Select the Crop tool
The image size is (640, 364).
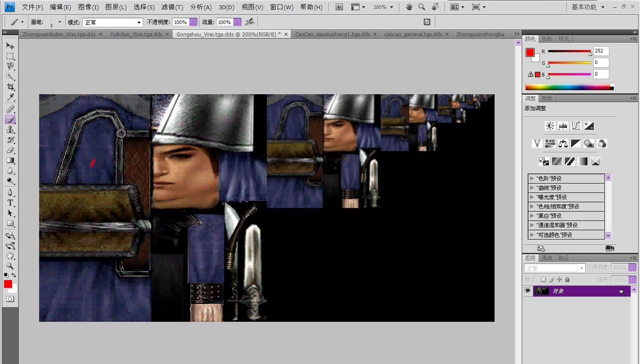coord(10,87)
